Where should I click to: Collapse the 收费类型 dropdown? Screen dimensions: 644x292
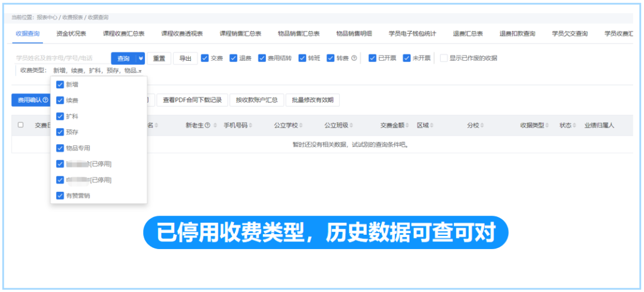(x=140, y=71)
